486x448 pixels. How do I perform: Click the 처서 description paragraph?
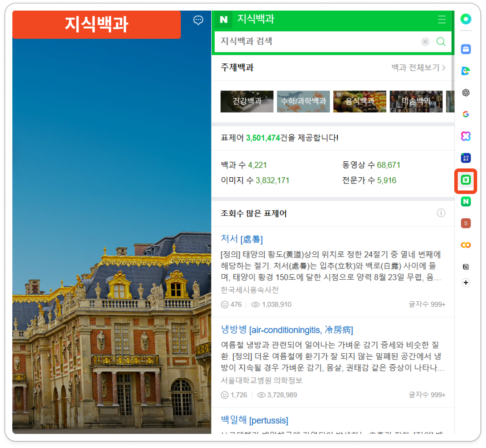pos(331,266)
